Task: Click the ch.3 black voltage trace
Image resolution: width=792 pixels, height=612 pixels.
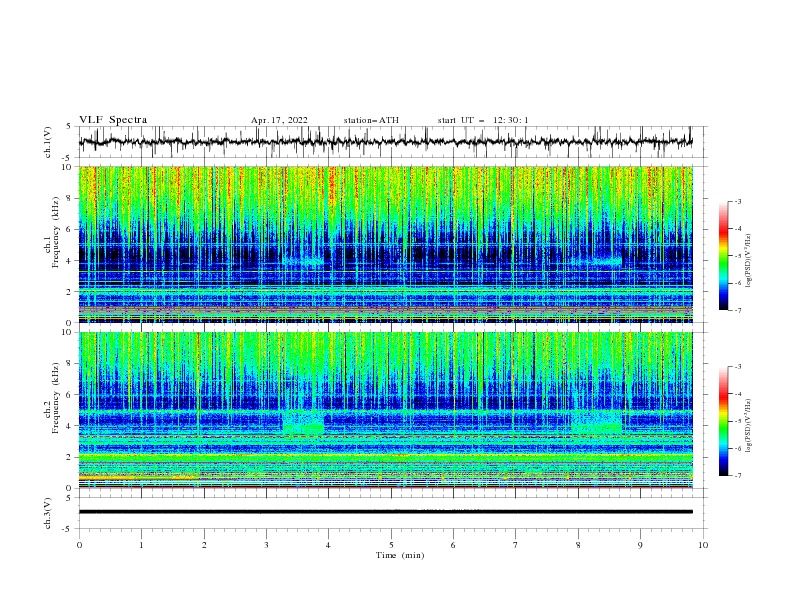Action: pyautogui.click(x=385, y=512)
